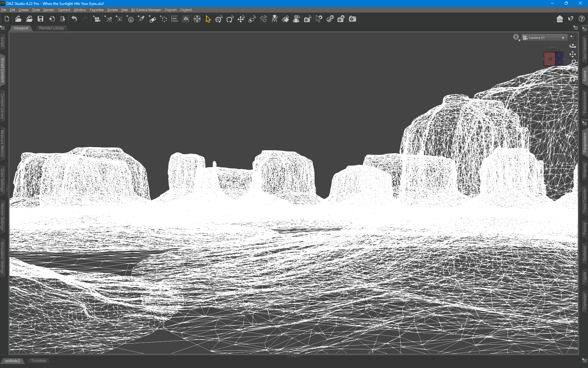Open the Scripts menu
Screen dimensions: 588x368
point(112,10)
